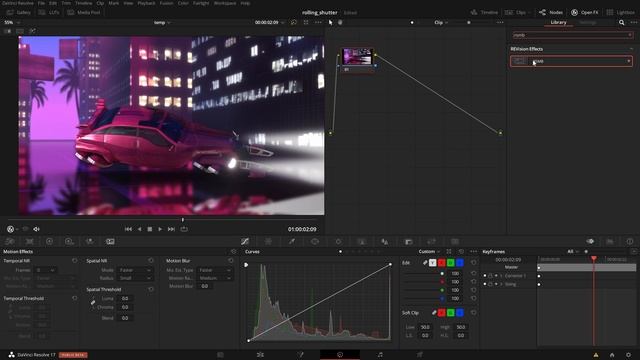Open the Curves Custom mode dropdown
The image size is (640, 360).
(x=429, y=252)
